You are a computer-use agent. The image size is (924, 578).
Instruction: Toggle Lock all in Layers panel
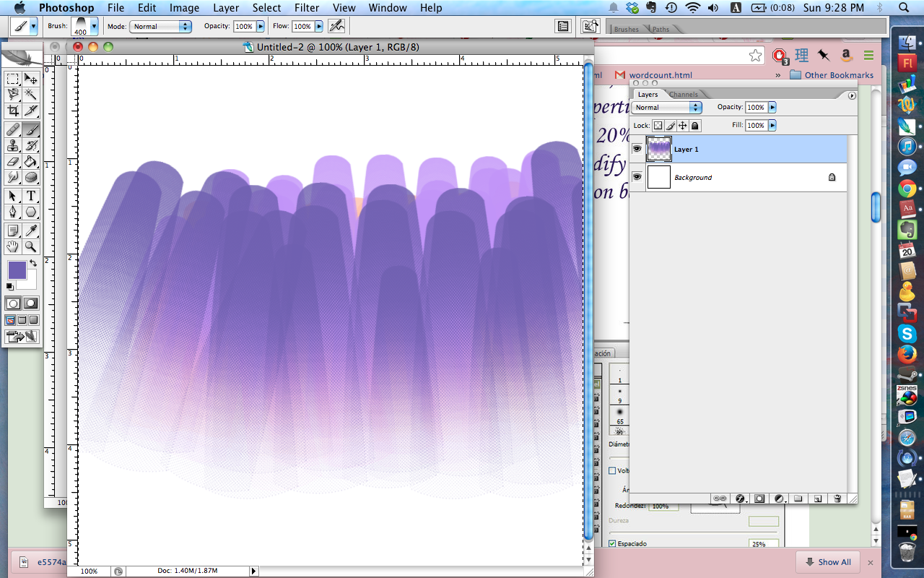coord(694,126)
